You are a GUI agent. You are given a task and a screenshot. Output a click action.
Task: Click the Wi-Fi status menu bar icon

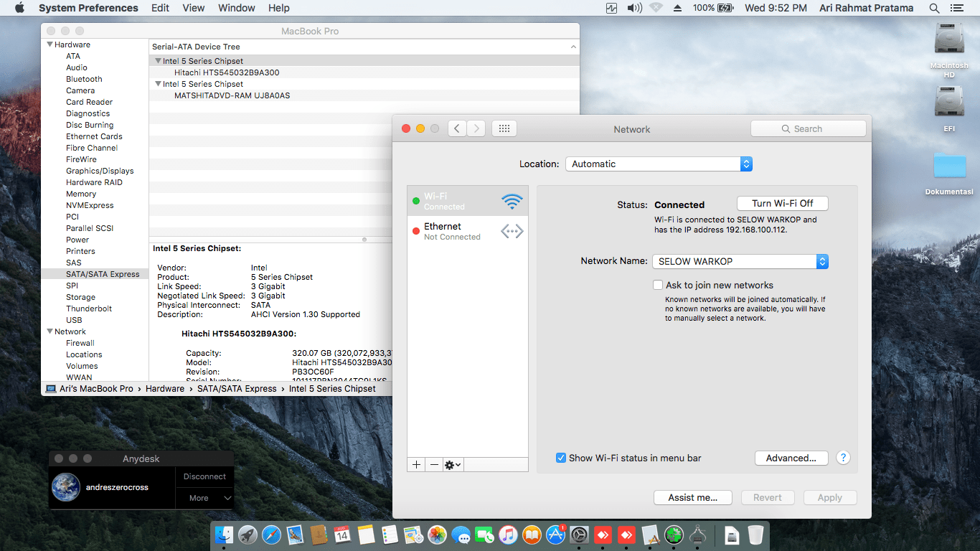click(x=656, y=8)
